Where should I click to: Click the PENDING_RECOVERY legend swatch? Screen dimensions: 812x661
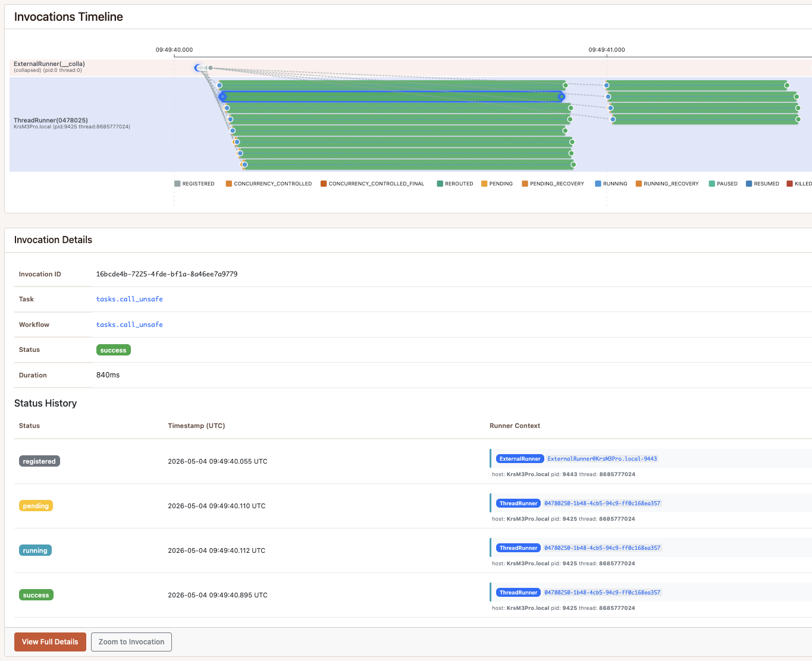pyautogui.click(x=525, y=184)
